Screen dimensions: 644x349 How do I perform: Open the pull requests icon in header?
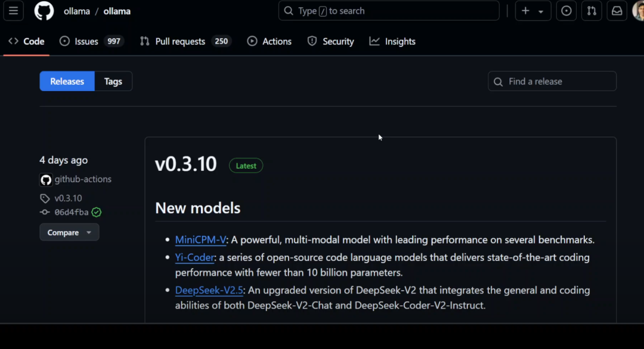point(592,11)
